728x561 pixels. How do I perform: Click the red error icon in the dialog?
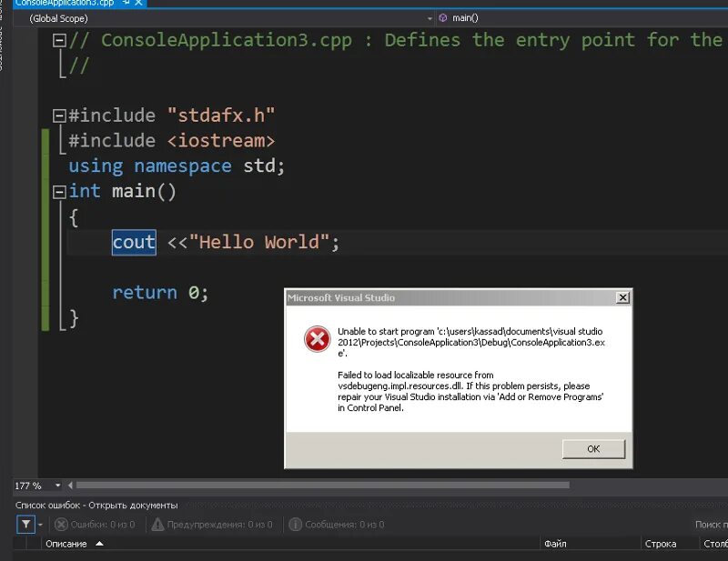pyautogui.click(x=317, y=339)
